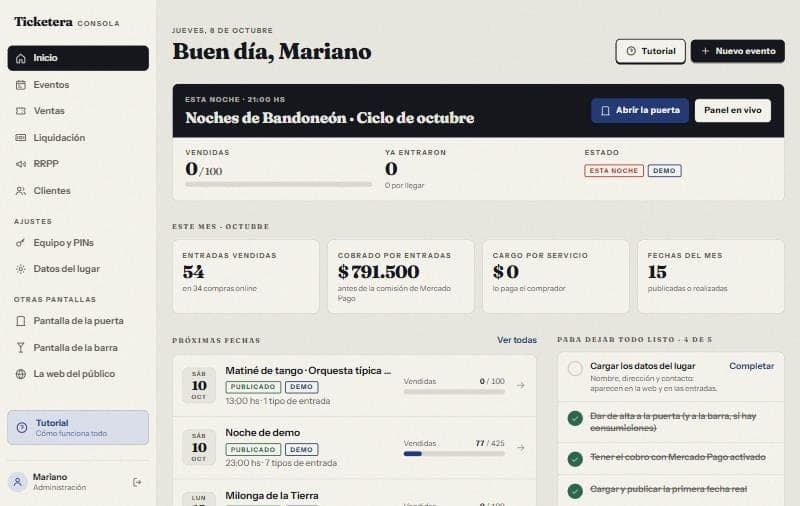Click PUBLICADO badge on Matiné de tango

click(x=253, y=387)
